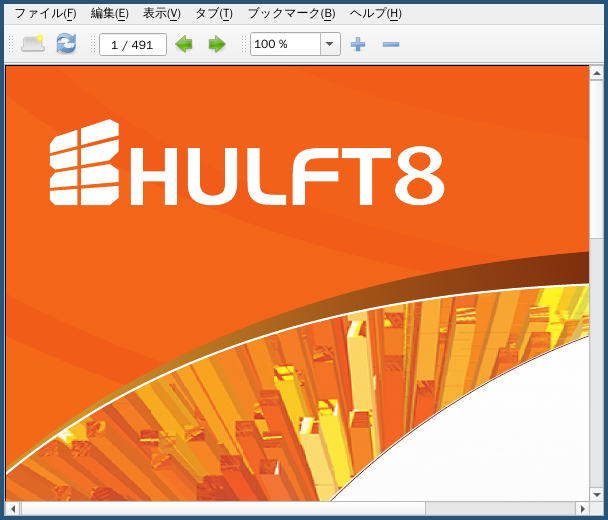Screen dimensions: 608x520
Task: Open the ファイル(F) menu
Action: (x=45, y=14)
